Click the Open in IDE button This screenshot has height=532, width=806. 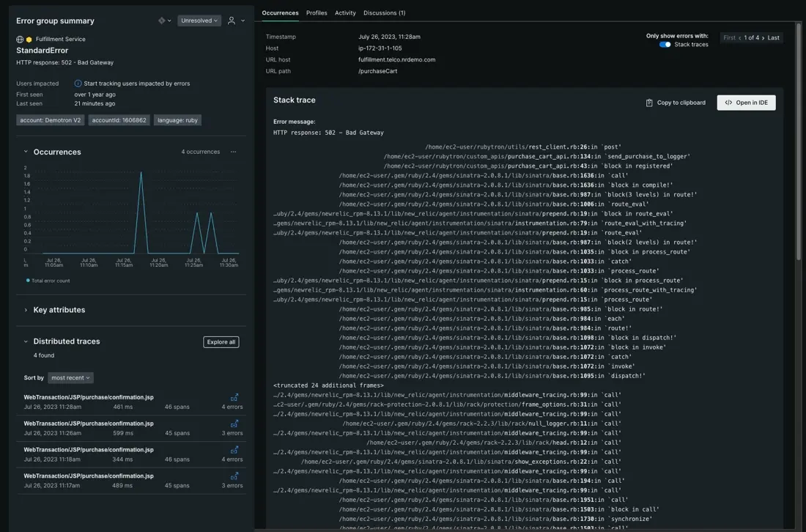pyautogui.click(x=746, y=103)
